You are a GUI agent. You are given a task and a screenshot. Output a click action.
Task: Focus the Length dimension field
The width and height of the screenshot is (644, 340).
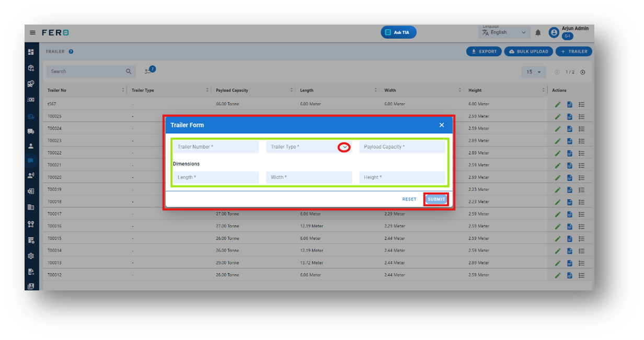point(216,177)
